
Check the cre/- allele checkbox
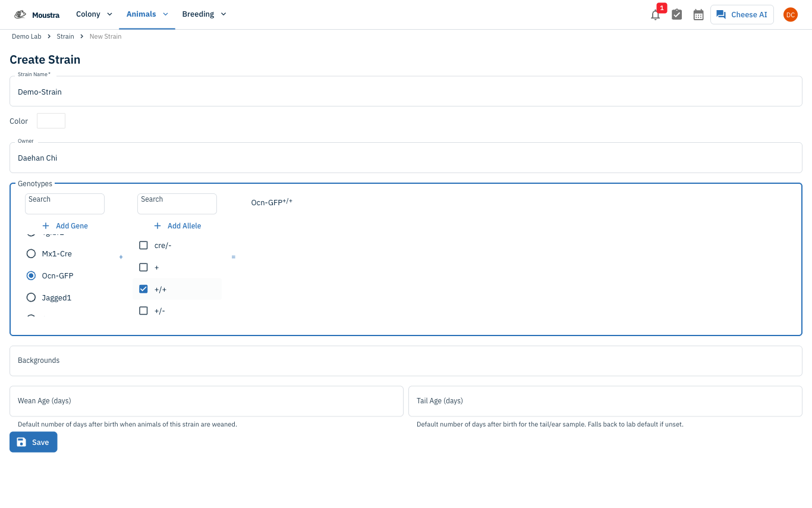pyautogui.click(x=143, y=245)
